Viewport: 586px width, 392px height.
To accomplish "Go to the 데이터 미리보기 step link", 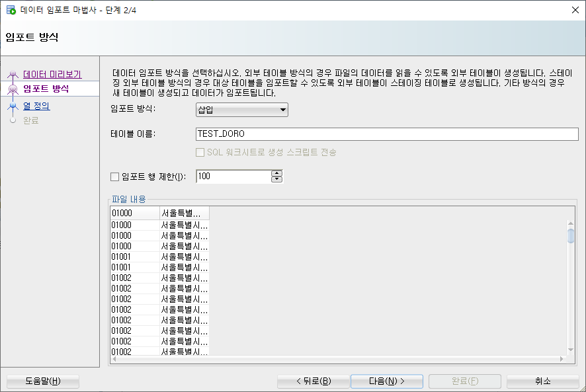I will (52, 74).
